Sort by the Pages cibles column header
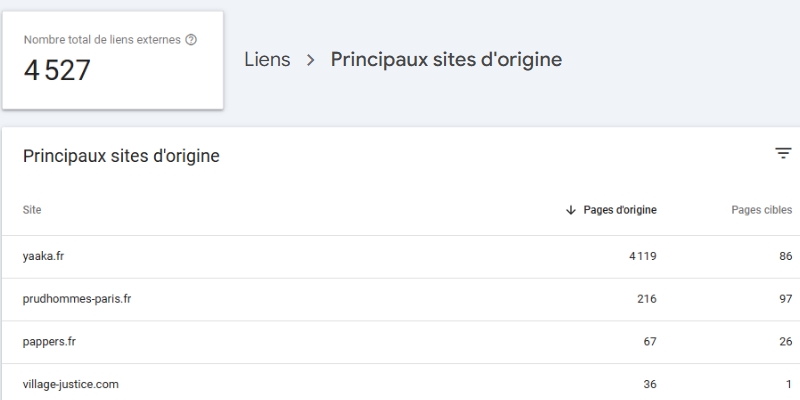The image size is (800, 400). (761, 210)
